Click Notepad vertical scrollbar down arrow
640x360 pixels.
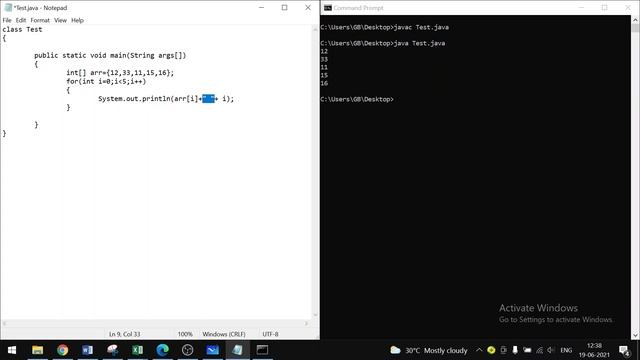pos(315,315)
